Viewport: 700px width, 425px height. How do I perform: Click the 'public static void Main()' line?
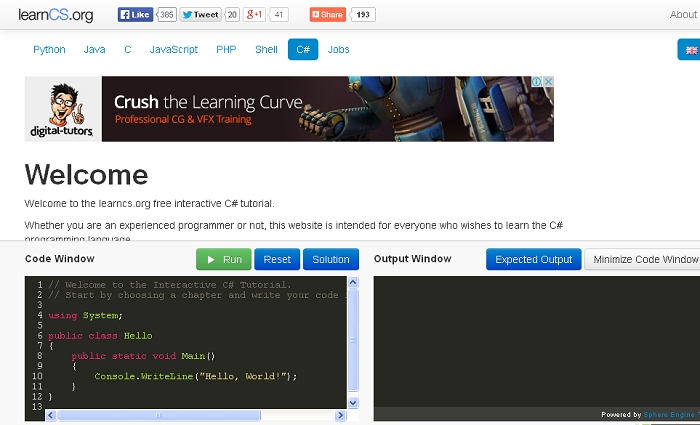click(143, 356)
